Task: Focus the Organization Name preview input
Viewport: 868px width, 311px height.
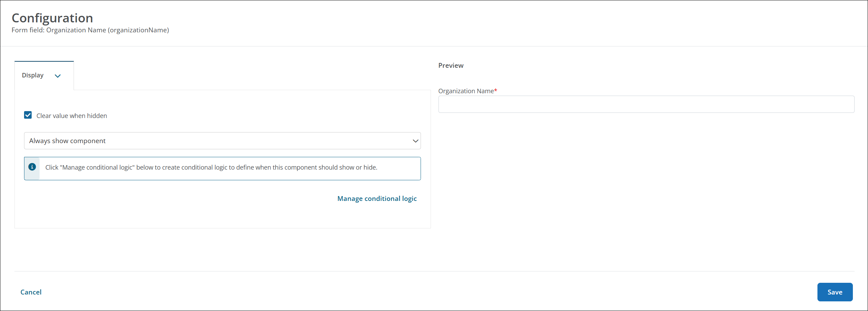Action: (x=646, y=104)
